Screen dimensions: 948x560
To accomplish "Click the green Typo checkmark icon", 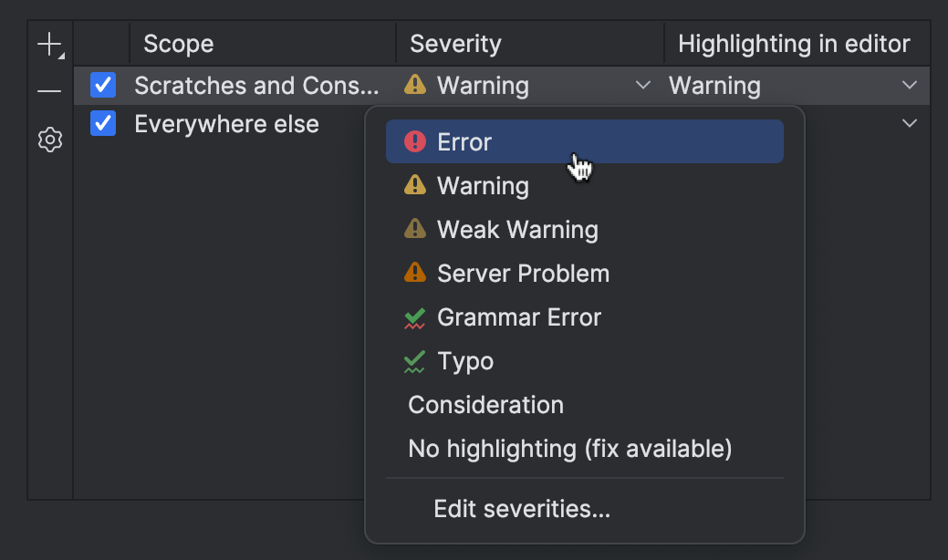I will pos(415,362).
